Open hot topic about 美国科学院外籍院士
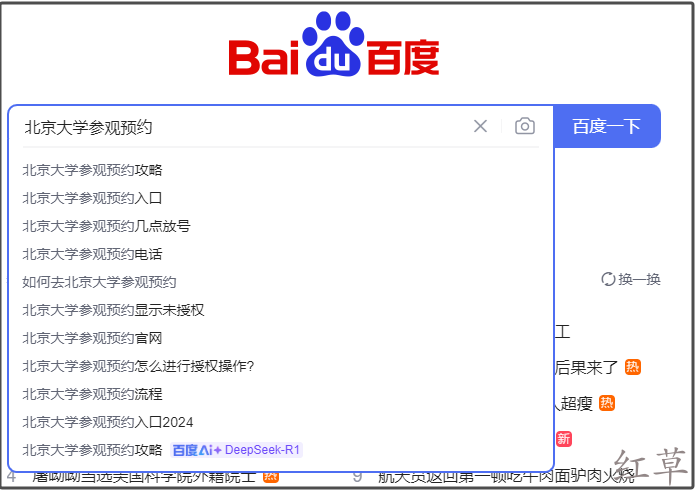 pos(144,476)
